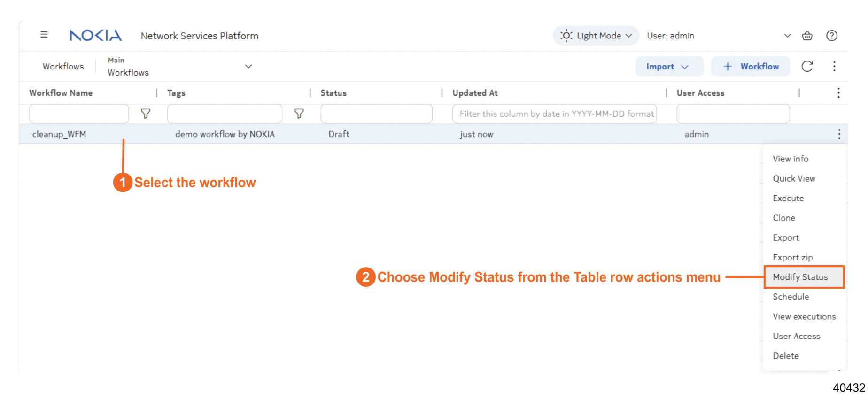Choose Modify Status from the menu
The image size is (868, 398).
click(x=800, y=277)
